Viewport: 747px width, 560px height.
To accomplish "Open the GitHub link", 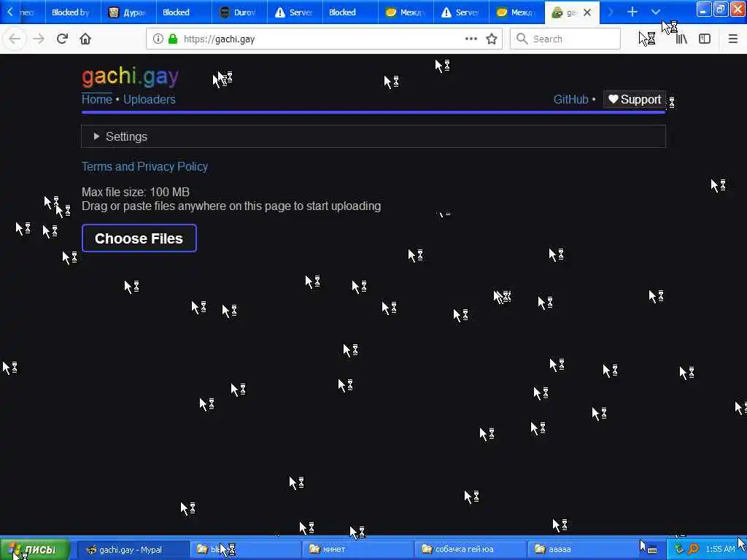I will pyautogui.click(x=570, y=99).
